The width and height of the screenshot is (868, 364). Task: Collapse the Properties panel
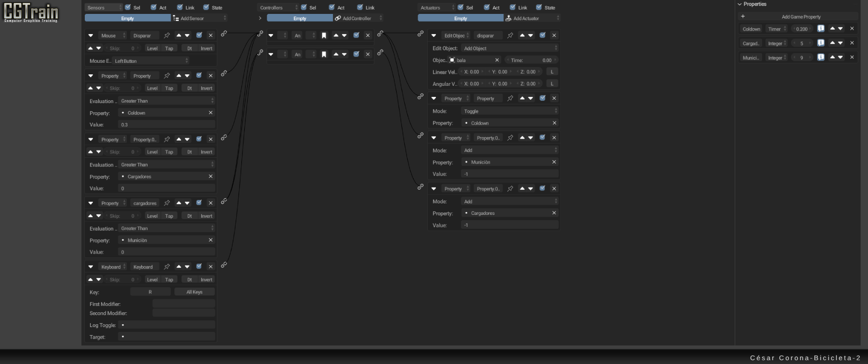pos(740,4)
